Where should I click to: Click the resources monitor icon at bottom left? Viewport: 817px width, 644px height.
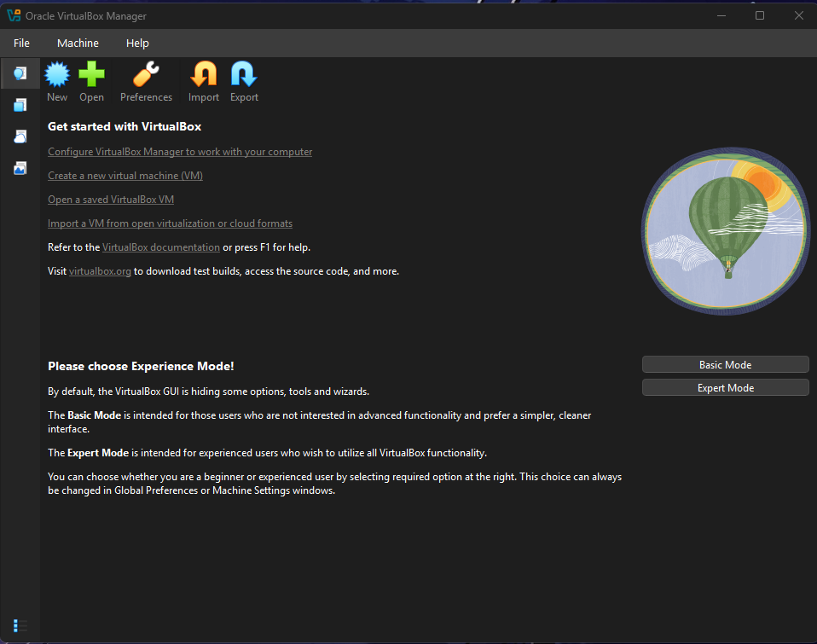point(20,625)
